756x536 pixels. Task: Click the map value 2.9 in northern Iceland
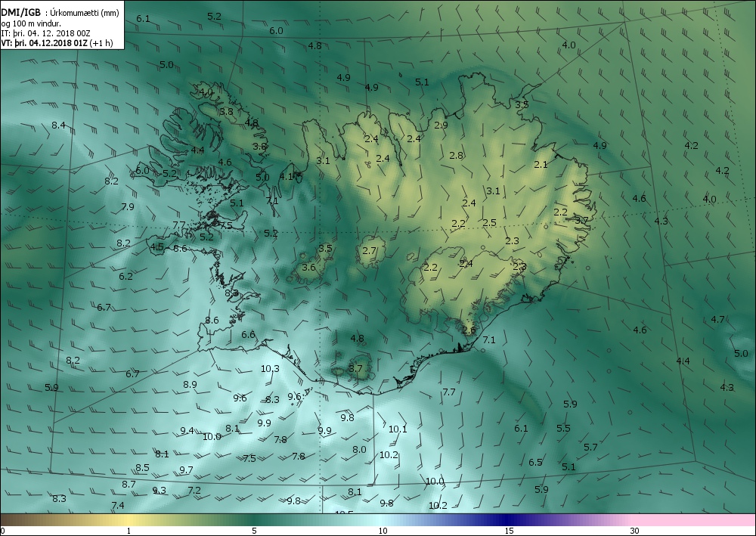pyautogui.click(x=442, y=125)
